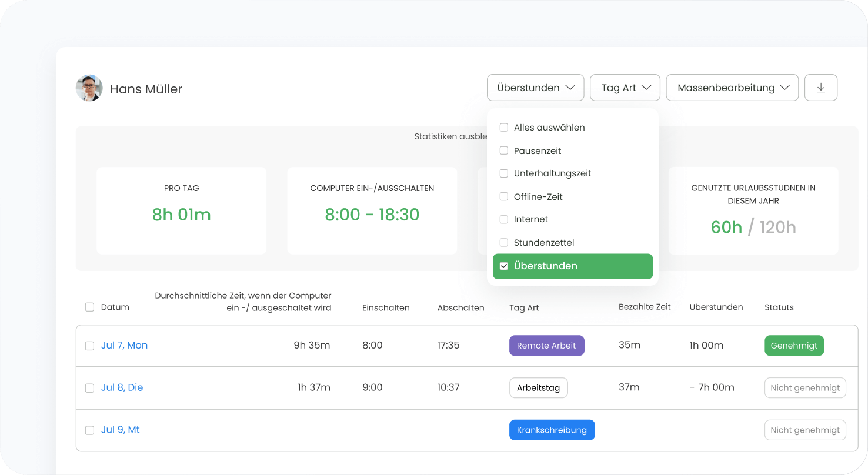Select the Jul 7, Mon row checkbox
The height and width of the screenshot is (475, 868).
tap(89, 346)
